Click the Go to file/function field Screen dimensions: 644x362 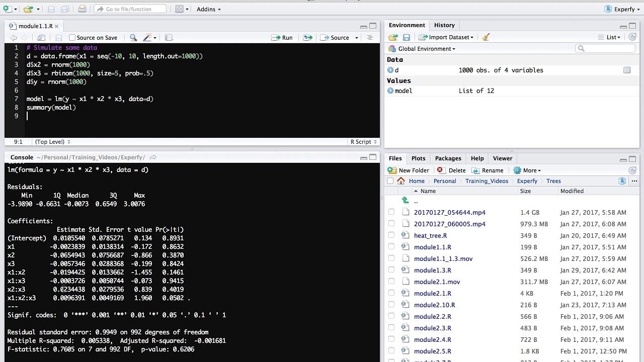coord(130,9)
